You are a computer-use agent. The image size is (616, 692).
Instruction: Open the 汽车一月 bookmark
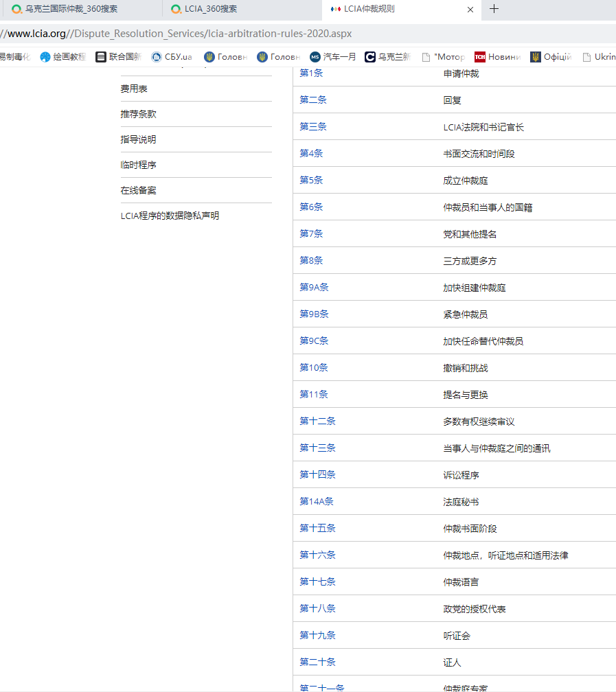[333, 57]
